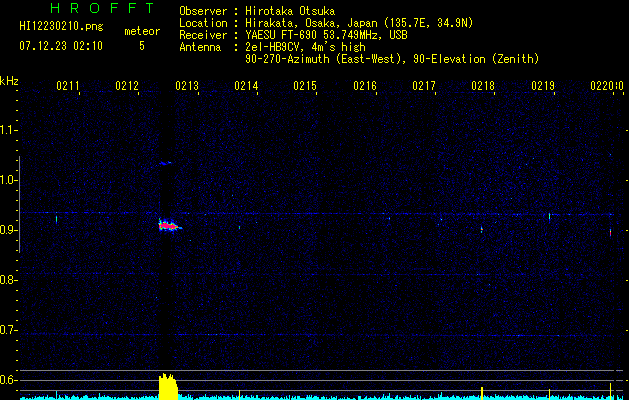The height and width of the screenshot is (400, 629).
Task: Click the timestamp 07.12.23 02:10
Action: click(x=61, y=46)
